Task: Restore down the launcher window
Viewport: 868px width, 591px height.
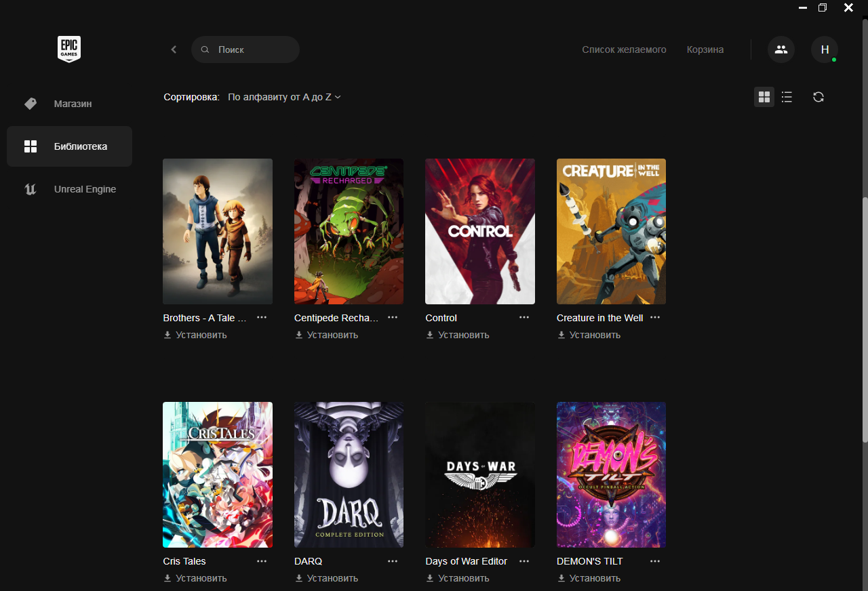Action: [x=823, y=8]
